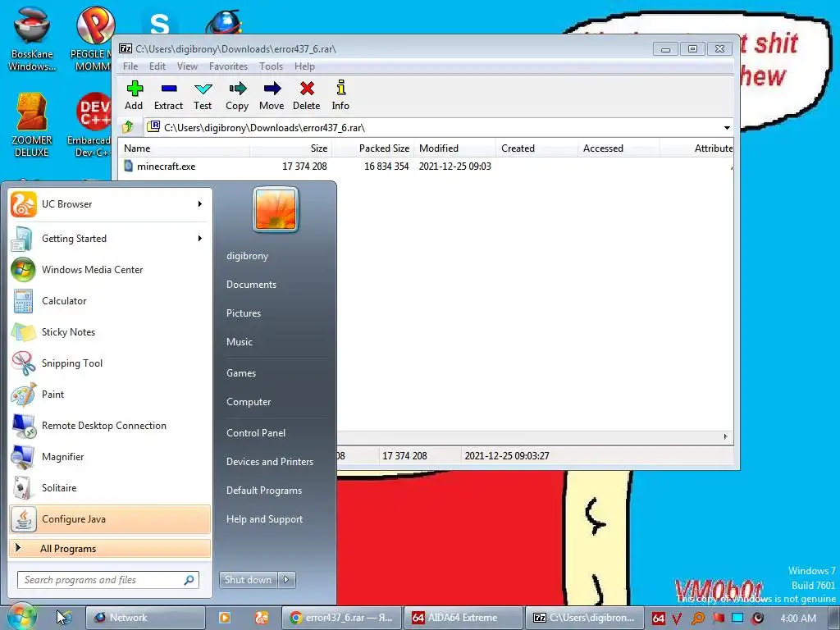Expand the Getting Started submenu arrow
This screenshot has height=630, width=840.
[x=200, y=239]
